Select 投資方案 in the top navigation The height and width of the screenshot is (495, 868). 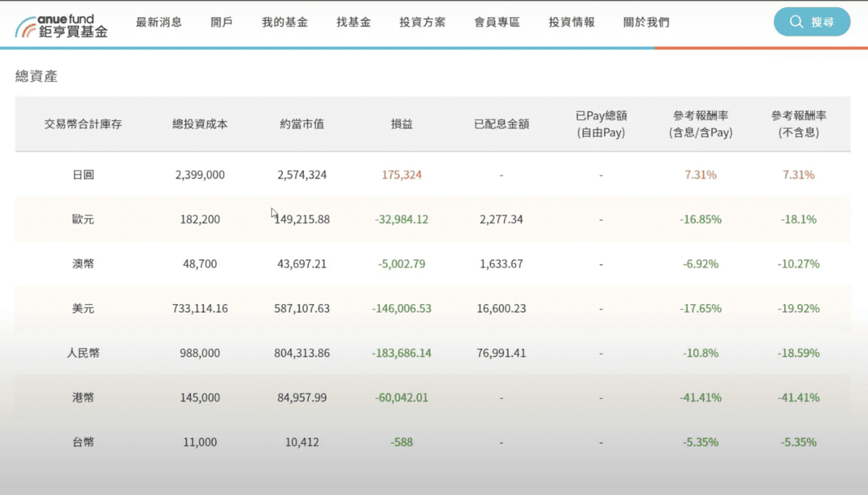click(422, 22)
